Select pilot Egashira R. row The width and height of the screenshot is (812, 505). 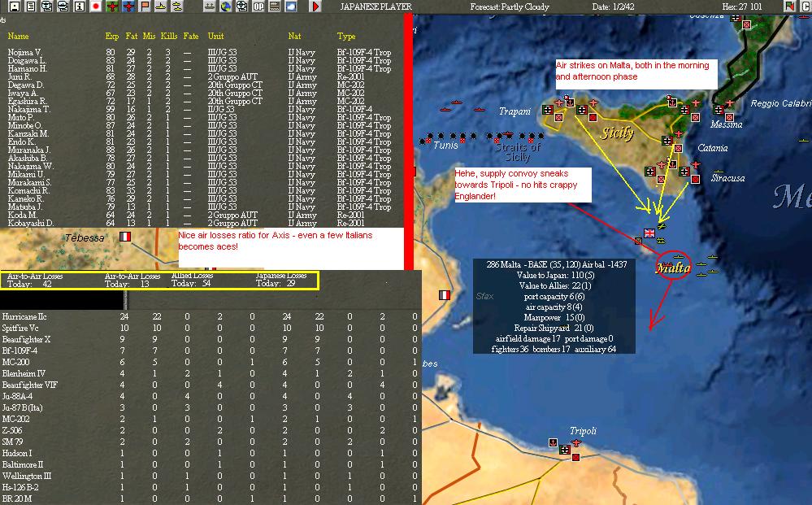[x=199, y=101]
